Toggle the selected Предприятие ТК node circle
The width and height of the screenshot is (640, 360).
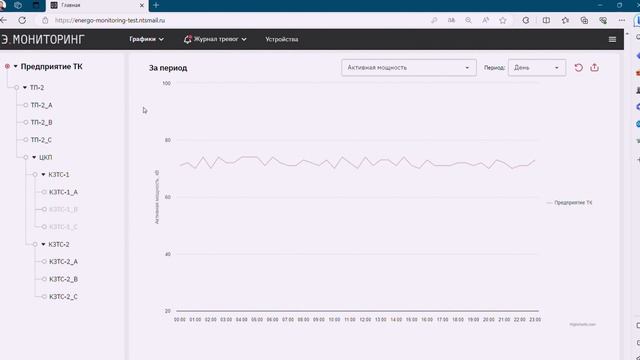pos(7,66)
